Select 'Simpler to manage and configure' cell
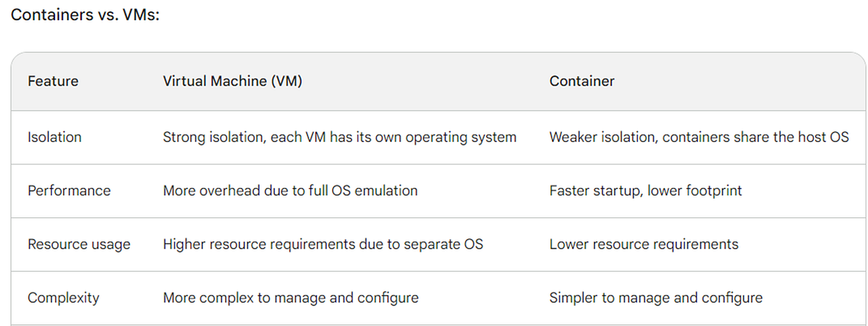The width and height of the screenshot is (868, 326). pyautogui.click(x=655, y=298)
